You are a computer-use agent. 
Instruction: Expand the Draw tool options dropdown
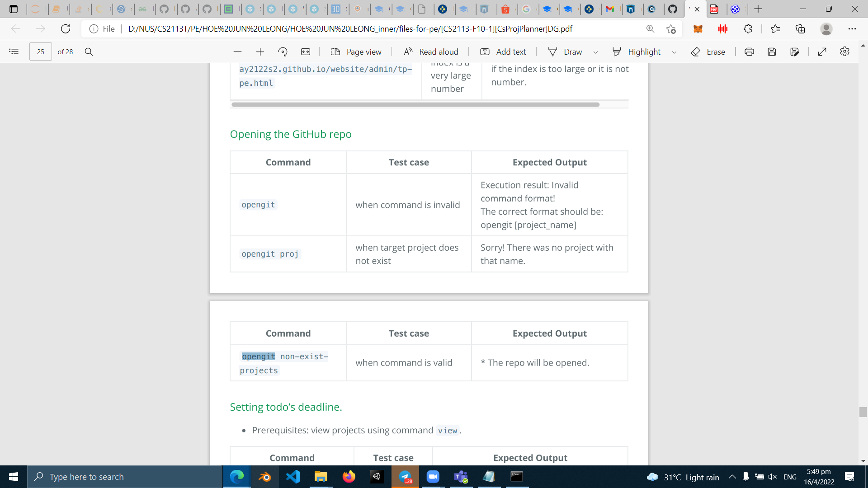point(595,52)
